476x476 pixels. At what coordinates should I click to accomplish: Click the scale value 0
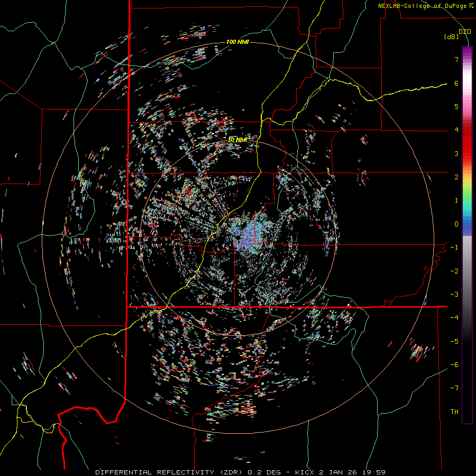click(x=456, y=224)
